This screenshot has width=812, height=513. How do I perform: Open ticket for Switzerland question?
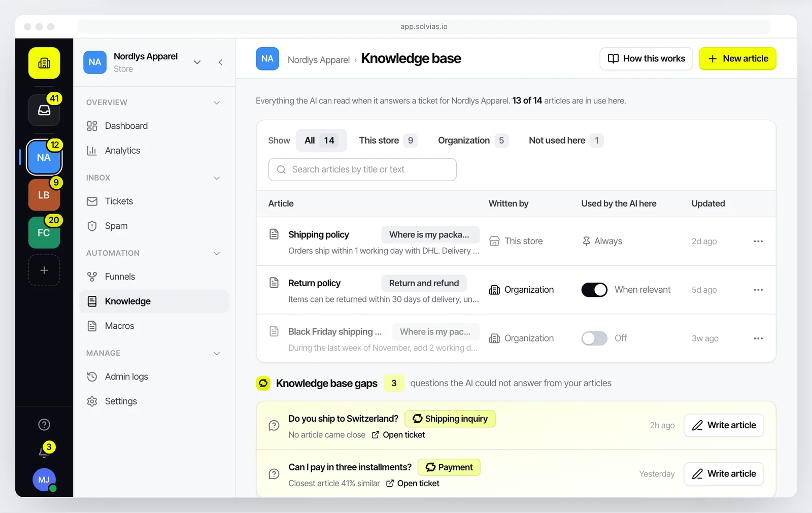click(x=398, y=435)
